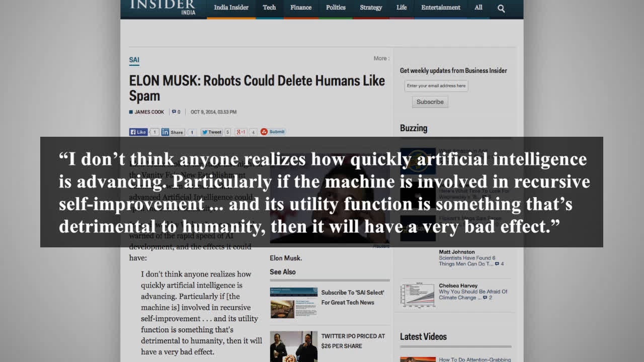
Task: Open the India Insider menu
Action: click(x=231, y=8)
